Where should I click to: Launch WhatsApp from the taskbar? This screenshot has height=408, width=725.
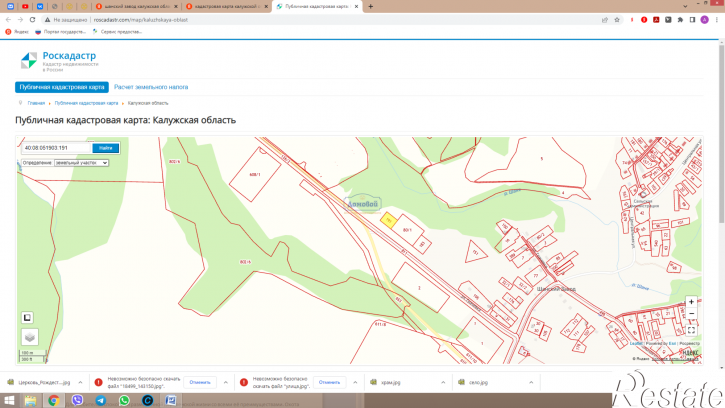coord(124,400)
